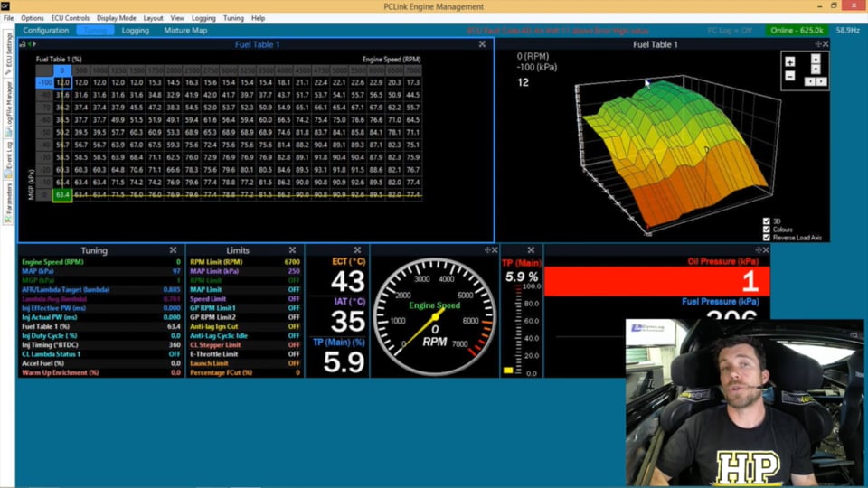This screenshot has width=868, height=488.
Task: Rotate the 3D surface right
Action: click(x=822, y=81)
